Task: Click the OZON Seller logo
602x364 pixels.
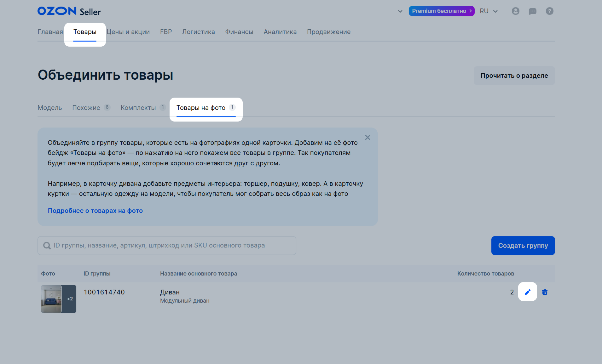Action: pos(69,11)
